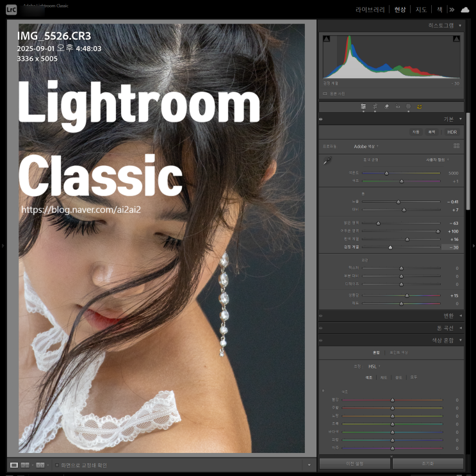This screenshot has width=476, height=476.
Task: Open before/after view options small arrow
Action: (47, 465)
